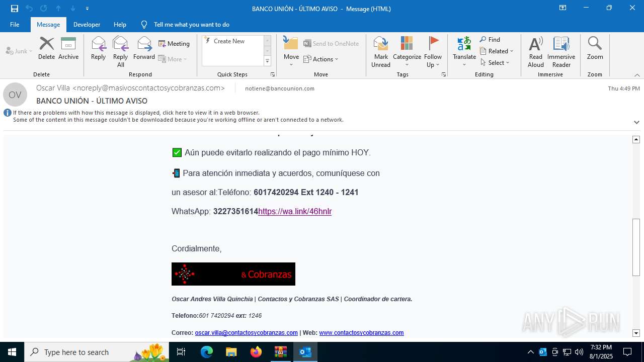Open Tags dialog launcher

[x=444, y=74]
